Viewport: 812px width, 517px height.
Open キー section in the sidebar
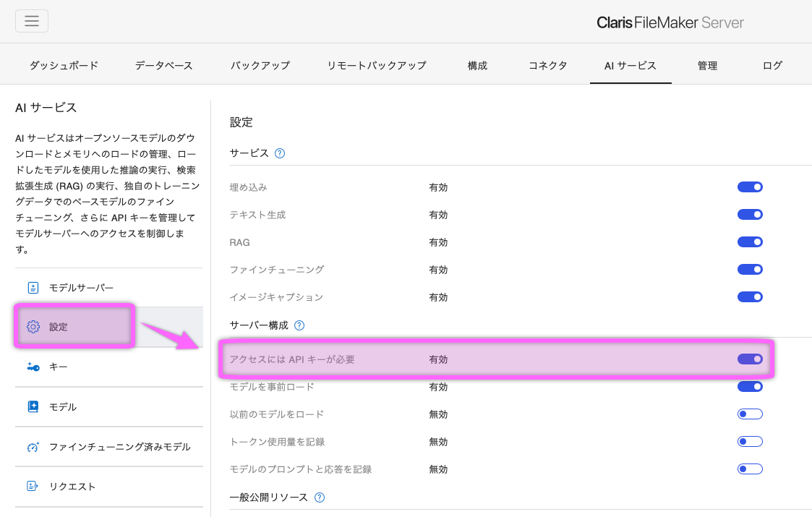pos(109,367)
